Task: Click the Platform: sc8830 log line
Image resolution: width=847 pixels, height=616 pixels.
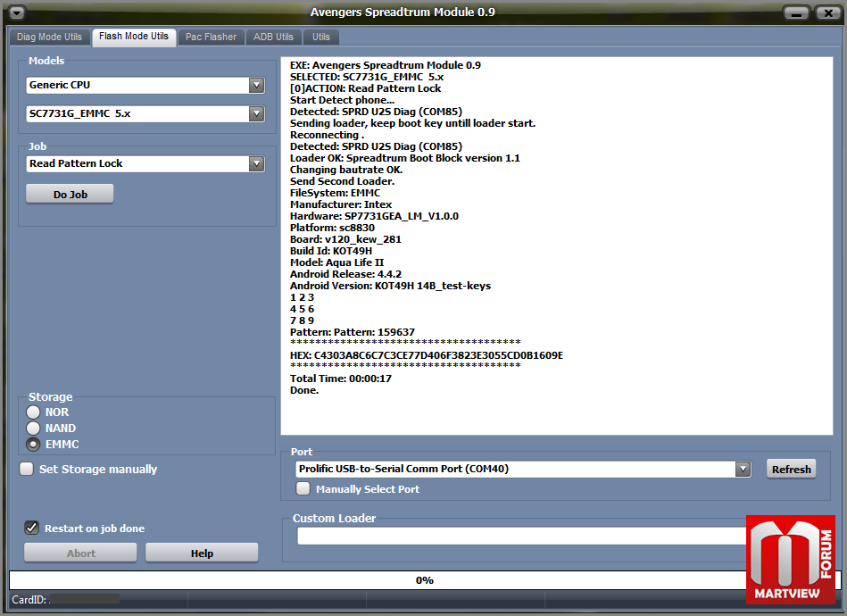Action: 332,228
